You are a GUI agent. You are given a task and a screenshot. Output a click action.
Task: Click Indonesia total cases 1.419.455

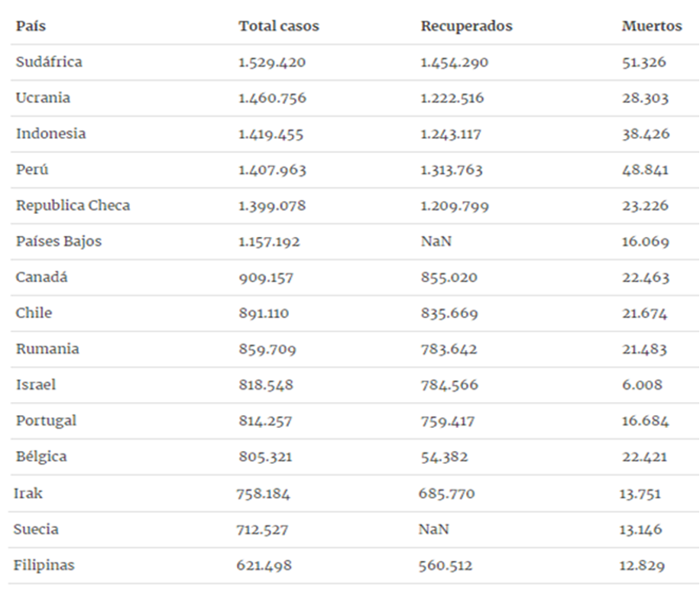271,134
